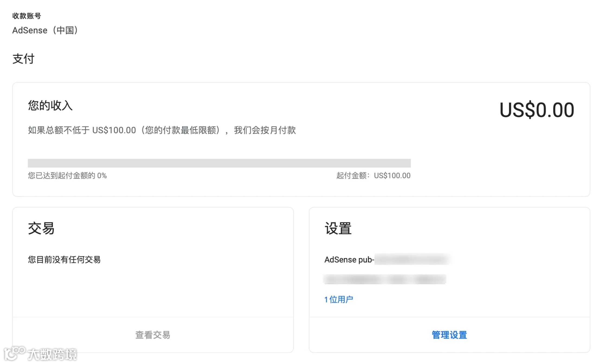
Task: Click the payment threshold progress bar
Action: pyautogui.click(x=219, y=163)
